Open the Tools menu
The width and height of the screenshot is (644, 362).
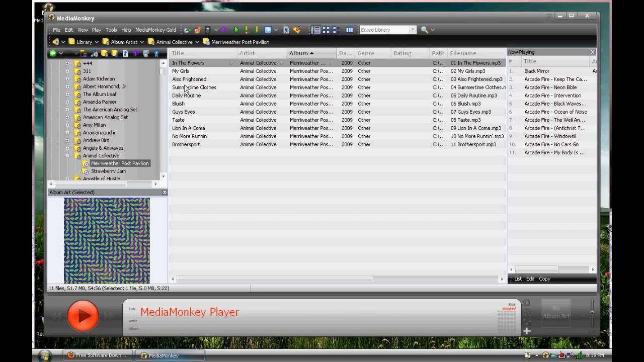111,30
